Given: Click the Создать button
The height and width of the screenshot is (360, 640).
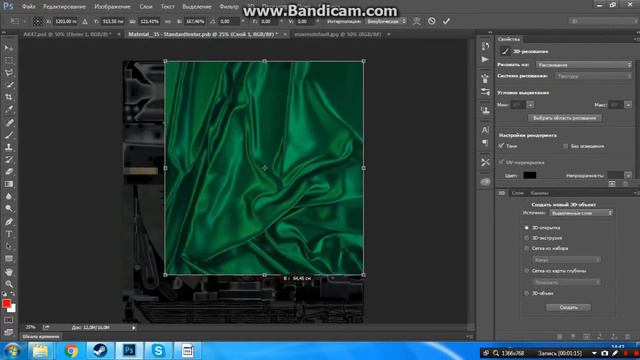Looking at the screenshot, I should pos(568,307).
